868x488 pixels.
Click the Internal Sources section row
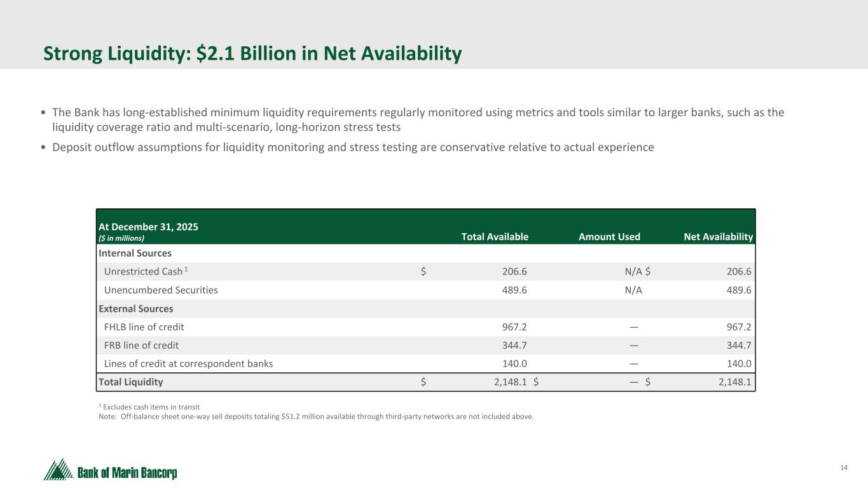135,254
